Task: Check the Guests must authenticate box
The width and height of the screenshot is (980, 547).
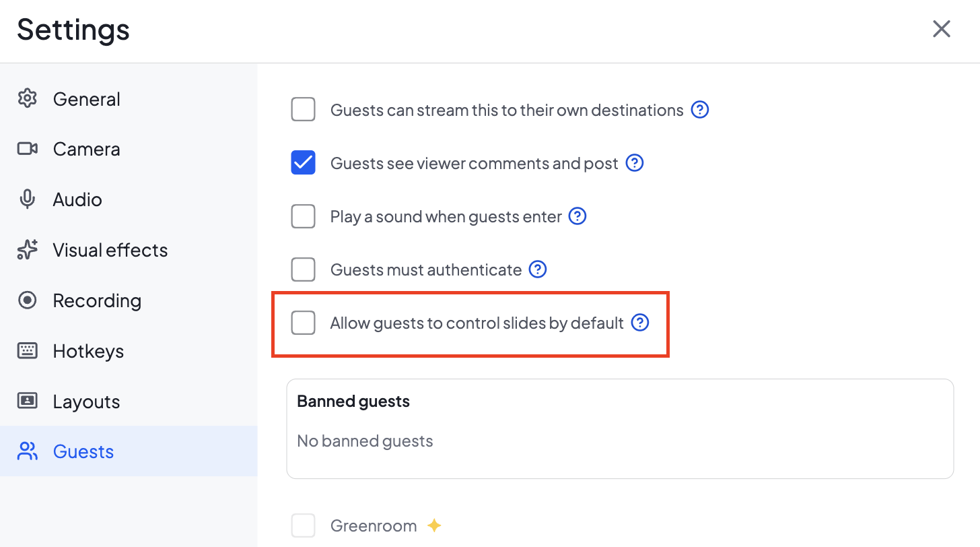Action: pos(303,269)
